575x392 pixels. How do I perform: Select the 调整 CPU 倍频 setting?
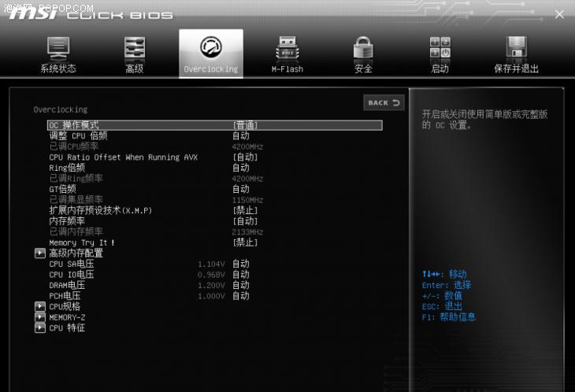(x=78, y=136)
